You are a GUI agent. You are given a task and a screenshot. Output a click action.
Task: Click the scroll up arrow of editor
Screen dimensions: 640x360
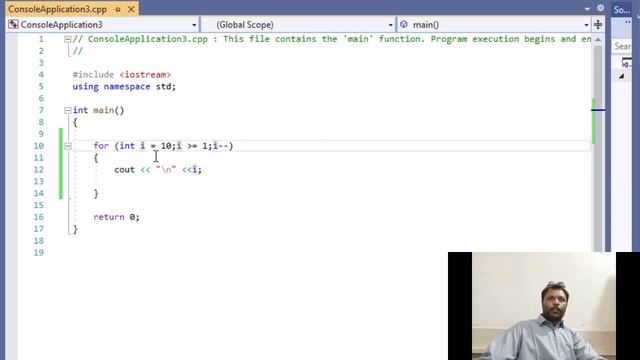coord(598,40)
